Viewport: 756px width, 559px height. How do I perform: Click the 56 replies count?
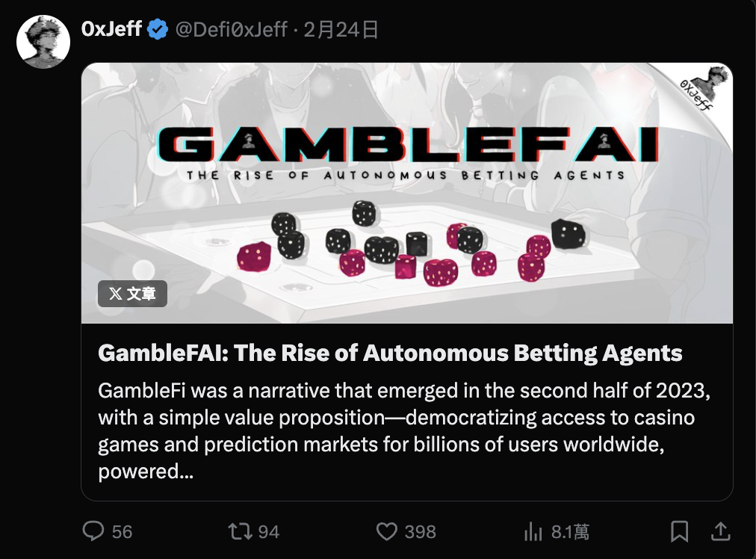(x=122, y=531)
